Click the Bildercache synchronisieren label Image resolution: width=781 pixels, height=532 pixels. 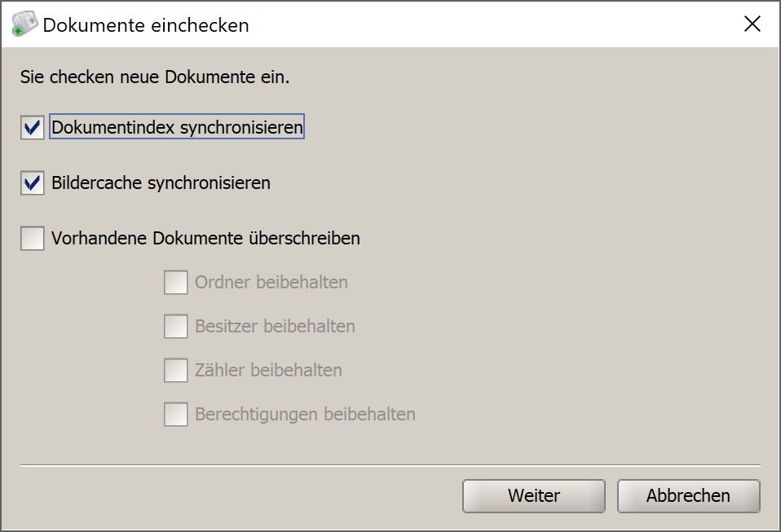click(x=161, y=182)
